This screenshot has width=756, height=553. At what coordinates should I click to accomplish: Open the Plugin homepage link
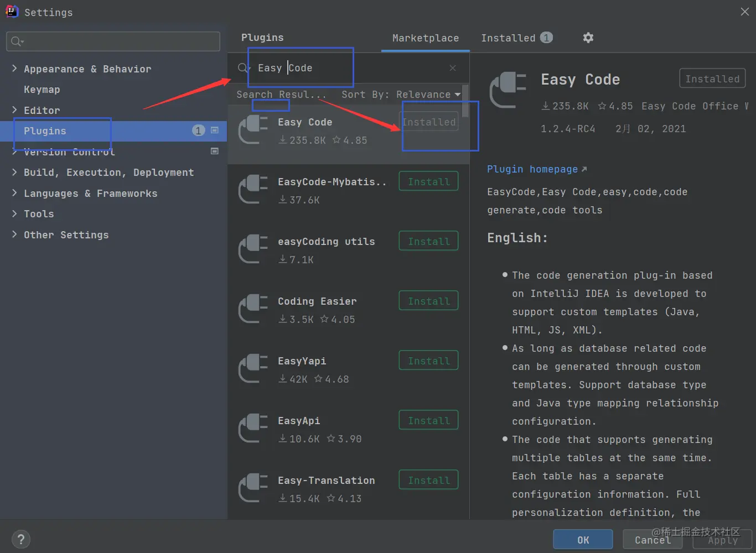[x=537, y=169]
